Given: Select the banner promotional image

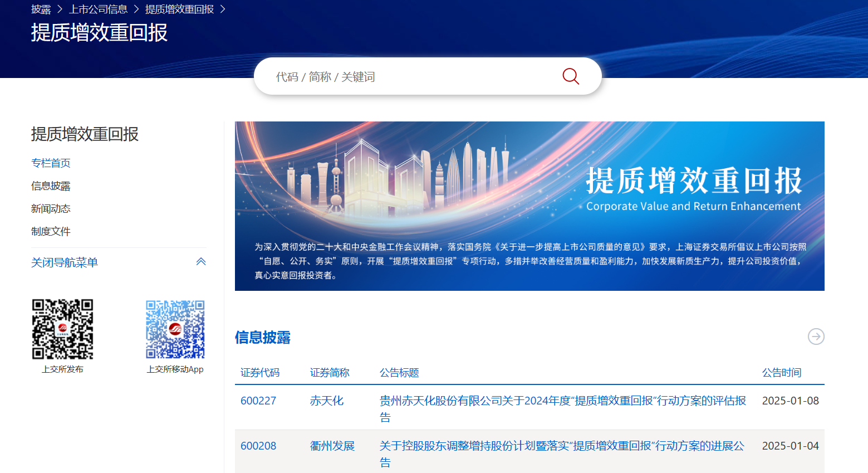Looking at the screenshot, I should coord(529,206).
